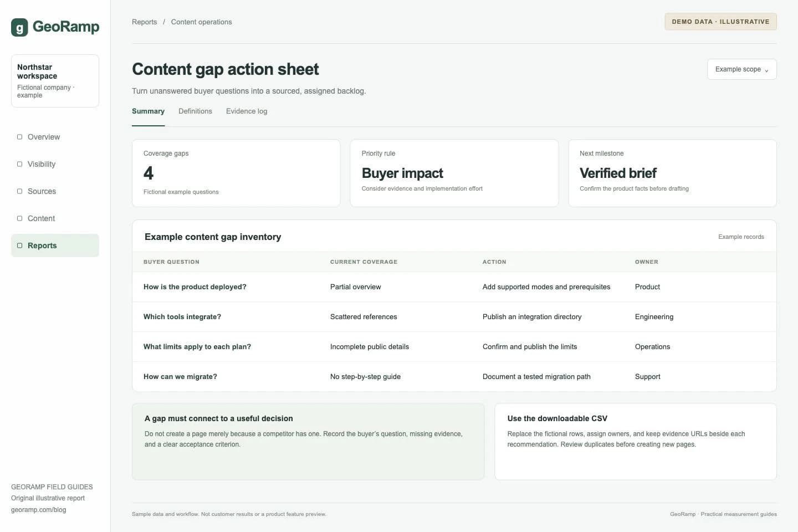Click the Visibility sidebar icon

pos(19,164)
